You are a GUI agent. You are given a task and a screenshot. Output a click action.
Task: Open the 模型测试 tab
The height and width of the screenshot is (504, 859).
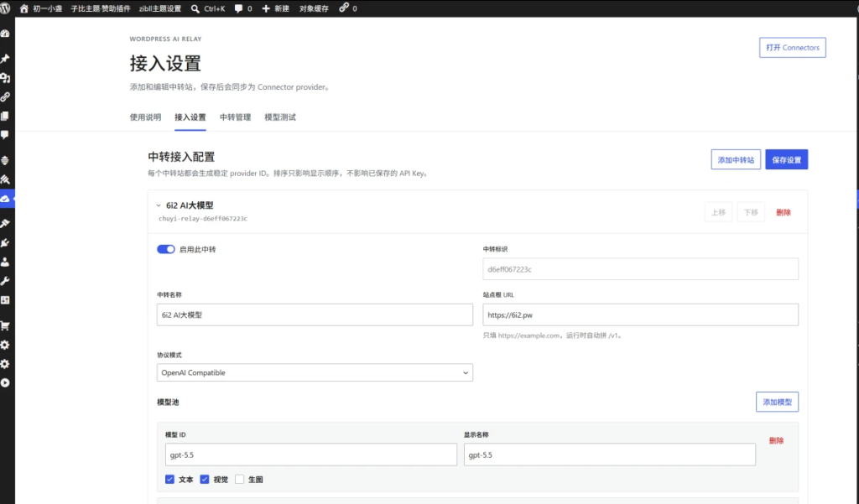[x=280, y=117]
